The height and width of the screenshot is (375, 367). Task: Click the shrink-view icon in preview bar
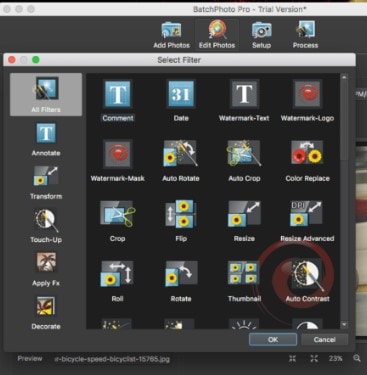tap(292, 359)
